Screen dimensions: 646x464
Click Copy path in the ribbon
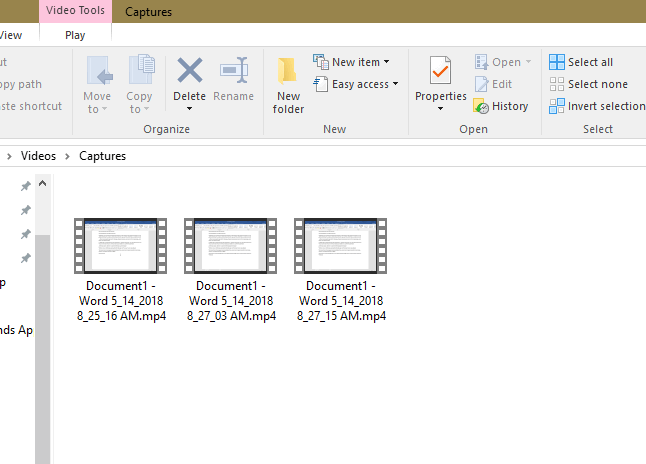click(21, 84)
